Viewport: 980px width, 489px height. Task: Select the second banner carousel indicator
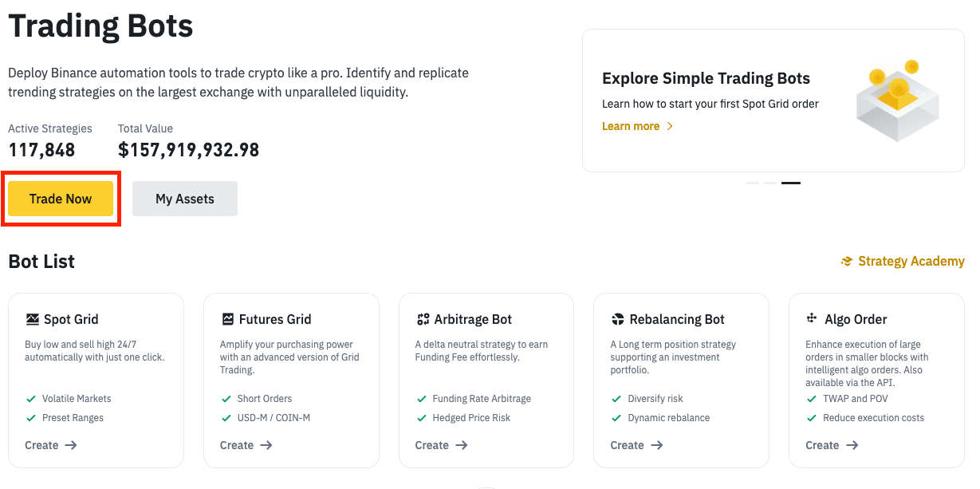click(770, 183)
